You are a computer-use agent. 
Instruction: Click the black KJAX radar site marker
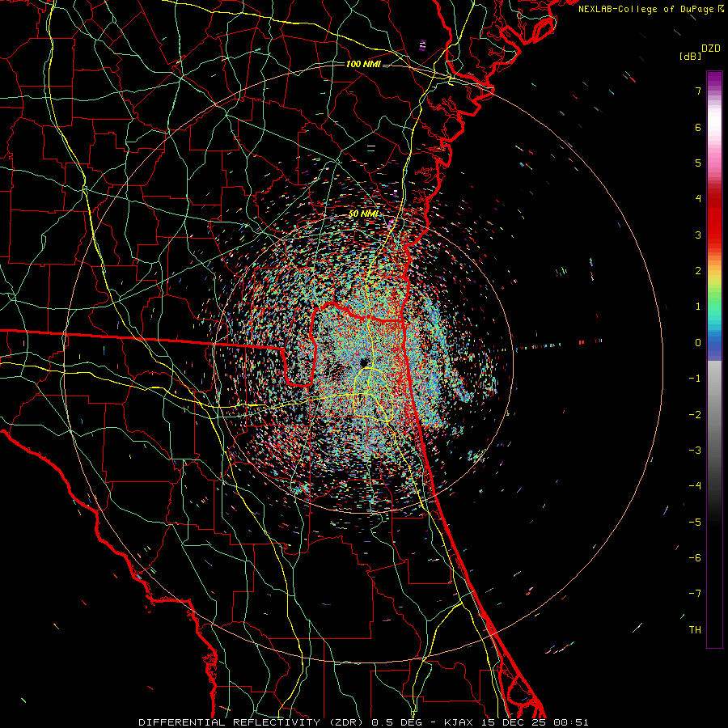pos(363,362)
